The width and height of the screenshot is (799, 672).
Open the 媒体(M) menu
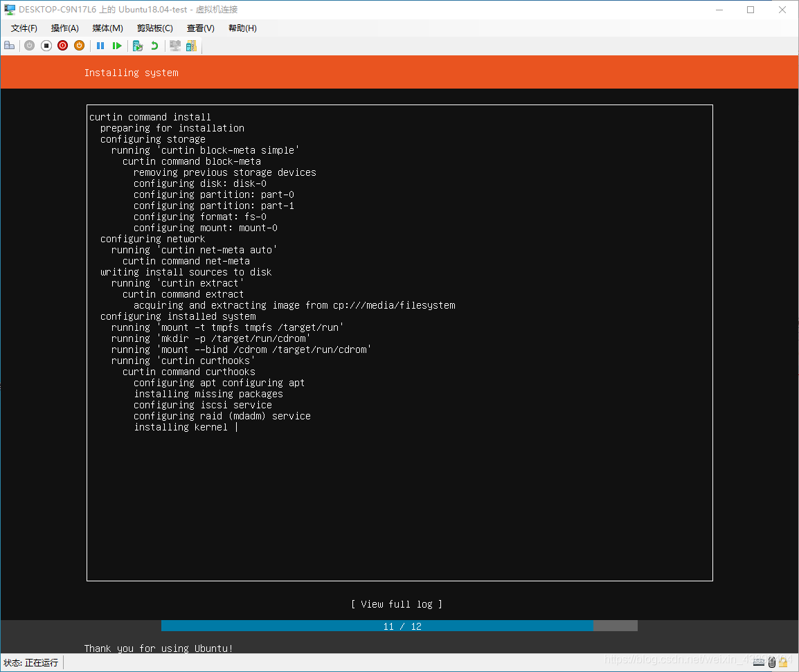[x=107, y=28]
